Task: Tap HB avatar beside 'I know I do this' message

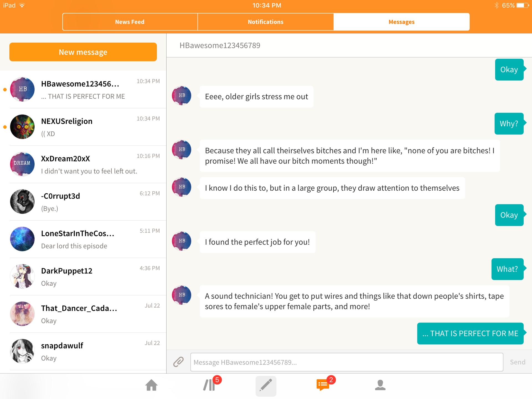Action: coord(182,187)
